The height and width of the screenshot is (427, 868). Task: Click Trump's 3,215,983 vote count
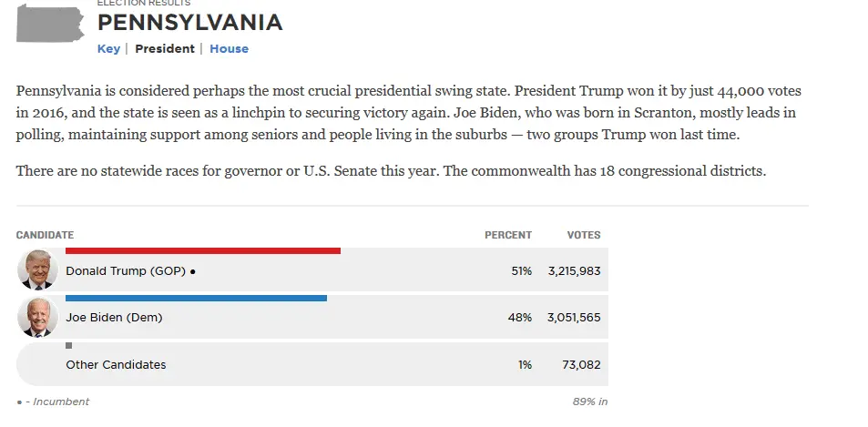(x=573, y=270)
